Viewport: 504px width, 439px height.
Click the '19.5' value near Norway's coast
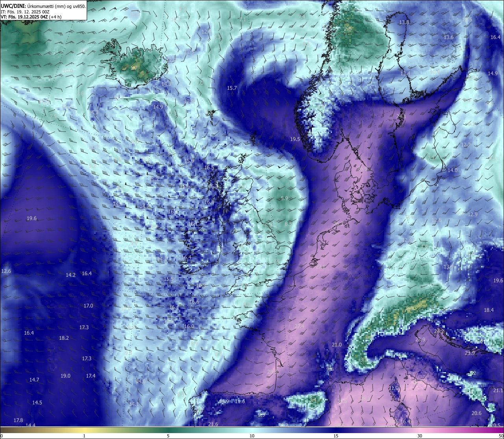295,139
